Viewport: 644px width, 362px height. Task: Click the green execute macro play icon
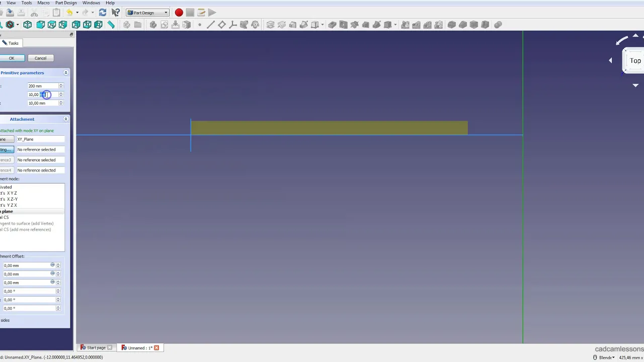click(x=212, y=13)
